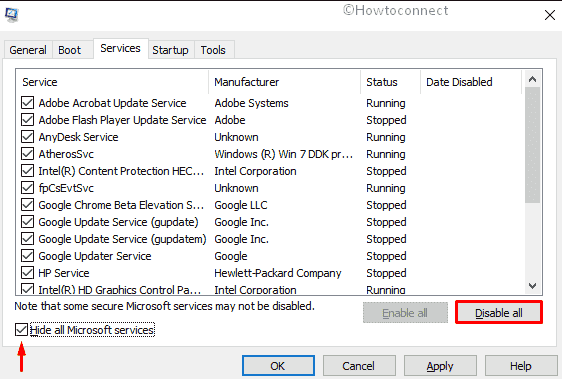Select the Unknown manufacturer cell for fpCsEvtSvc
Image resolution: width=562 pixels, height=379 pixels.
236,188
